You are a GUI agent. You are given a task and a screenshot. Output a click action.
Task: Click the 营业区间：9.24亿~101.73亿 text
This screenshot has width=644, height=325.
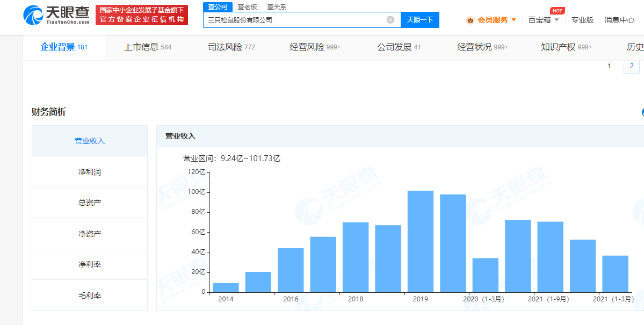point(231,158)
